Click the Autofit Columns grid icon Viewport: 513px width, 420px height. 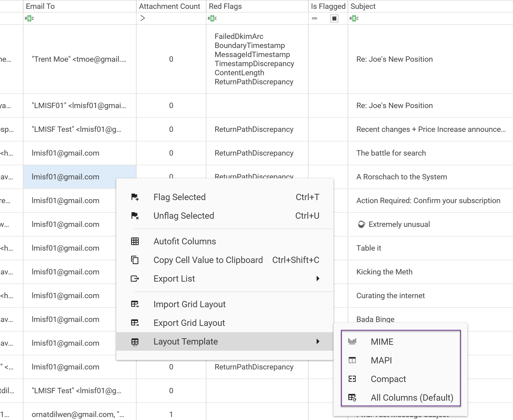(135, 241)
